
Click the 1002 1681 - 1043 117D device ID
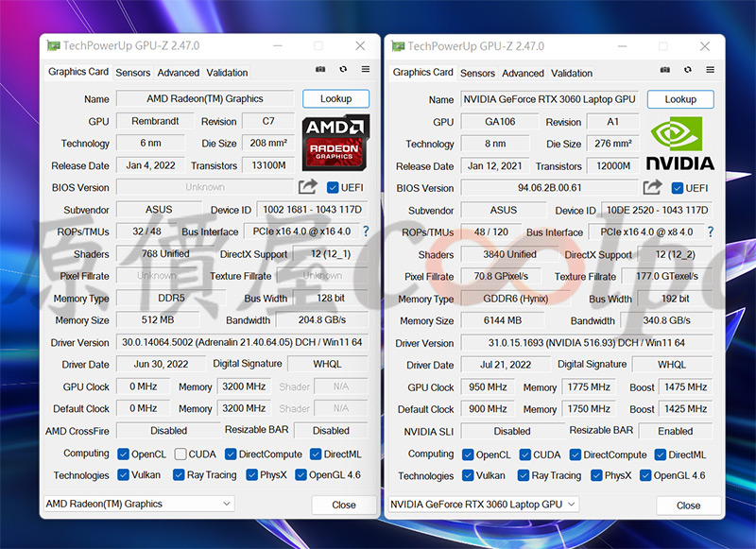(x=313, y=210)
